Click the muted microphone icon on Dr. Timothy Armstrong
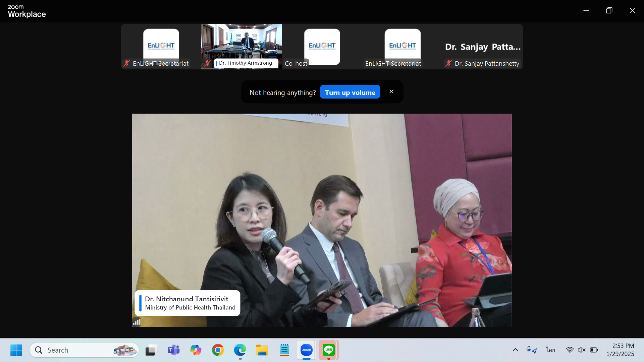 click(x=207, y=63)
